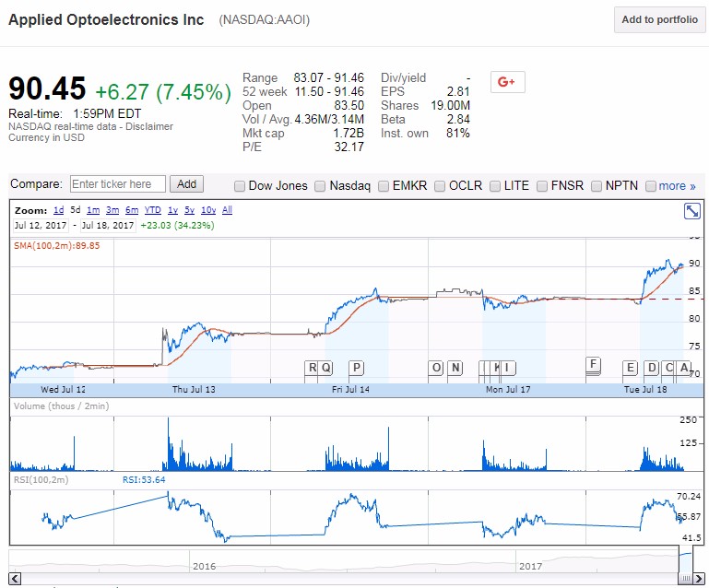Screen dimensions: 709x588
Task: Click the Wed Jul 12 date label
Action: [x=63, y=389]
